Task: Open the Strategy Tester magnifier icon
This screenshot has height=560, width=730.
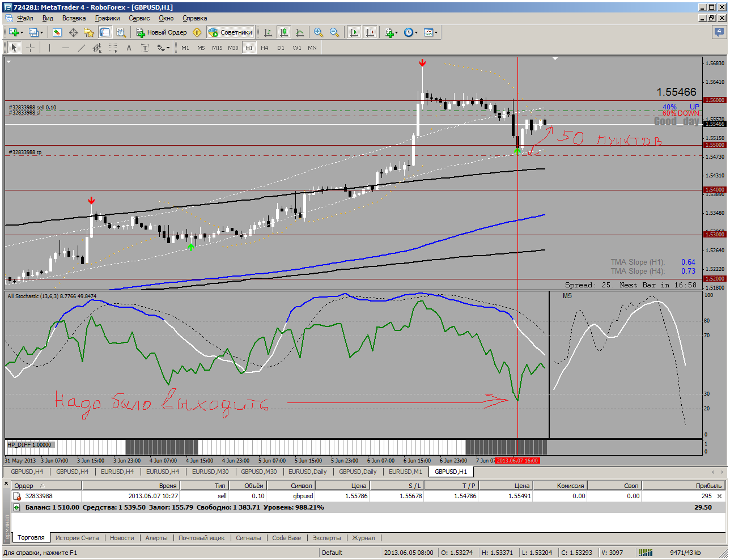Action: pos(121,32)
